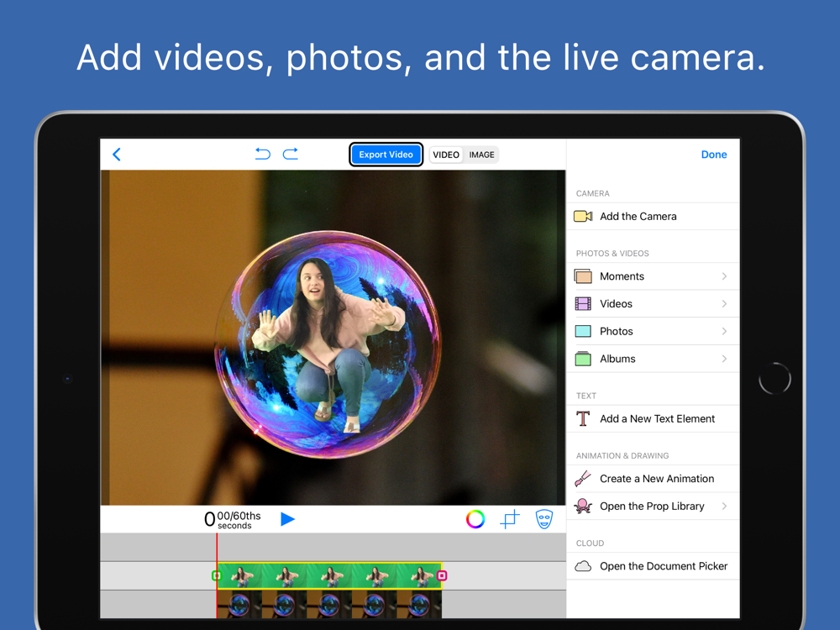
Task: Click the cloud icon
Action: pos(583,565)
